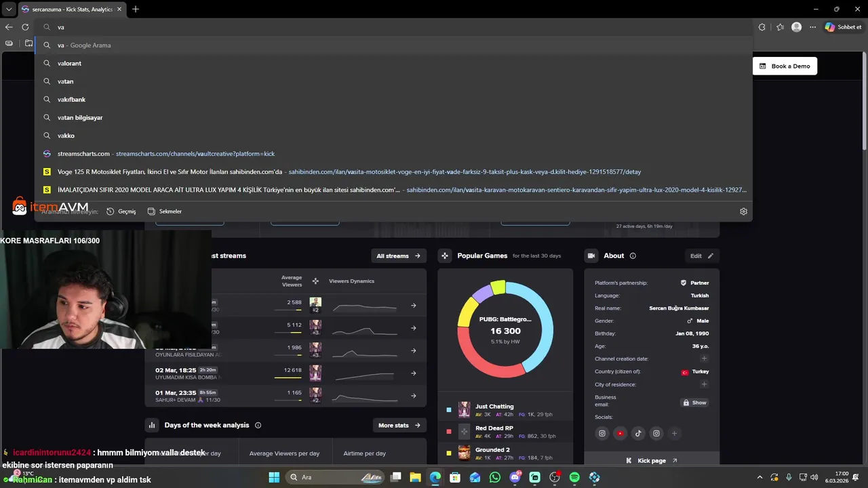Image resolution: width=868 pixels, height=488 pixels.
Task: Open the Kick page link
Action: [x=652, y=461]
